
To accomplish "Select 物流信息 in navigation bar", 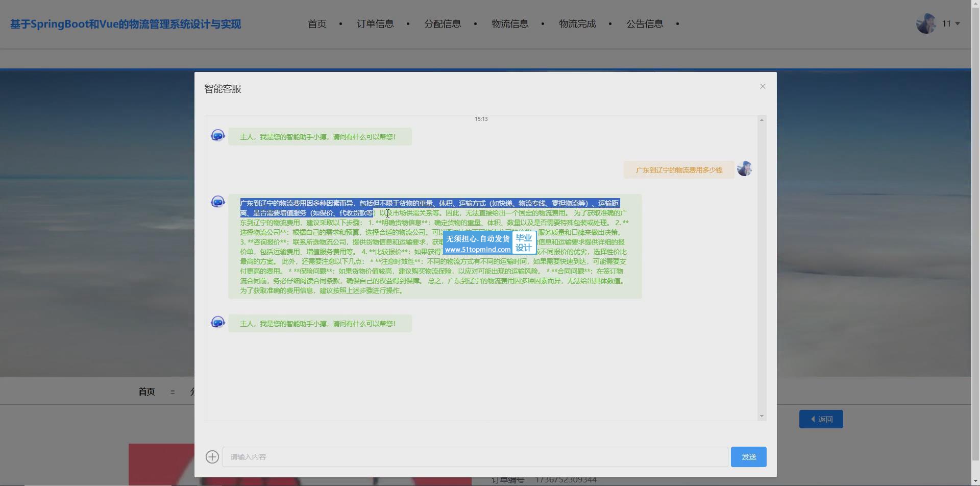I will coord(510,24).
